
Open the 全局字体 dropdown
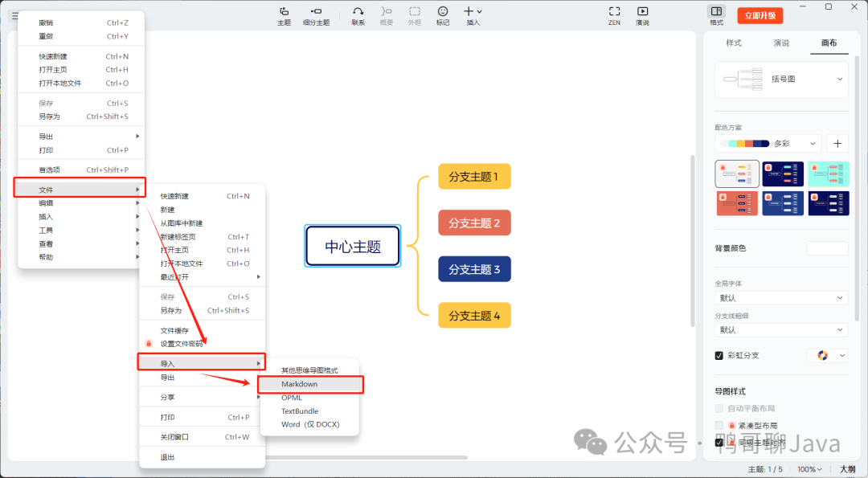[782, 297]
